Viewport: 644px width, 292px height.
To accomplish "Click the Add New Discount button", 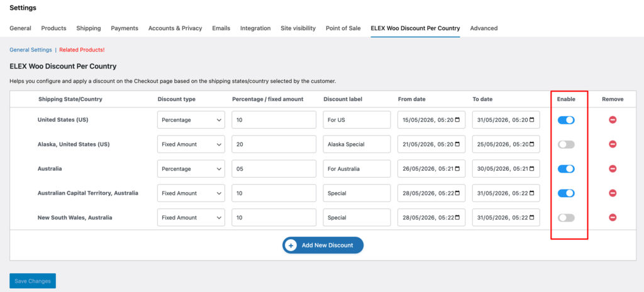I will [x=323, y=246].
